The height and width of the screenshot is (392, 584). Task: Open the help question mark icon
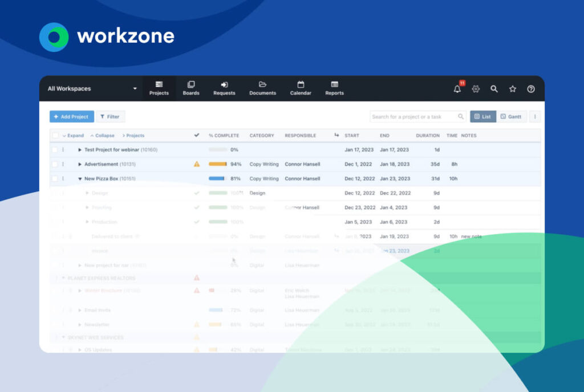(530, 89)
